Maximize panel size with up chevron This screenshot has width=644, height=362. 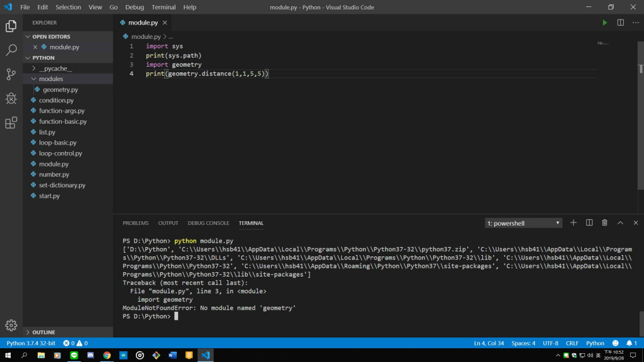(x=620, y=222)
